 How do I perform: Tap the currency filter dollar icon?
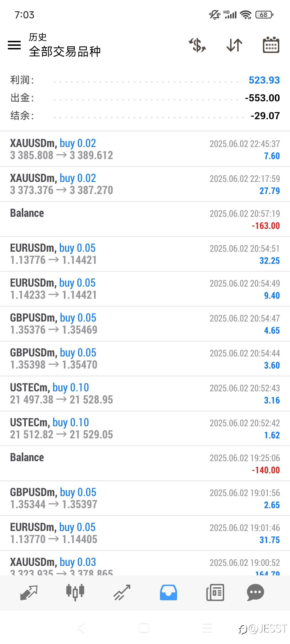click(198, 45)
